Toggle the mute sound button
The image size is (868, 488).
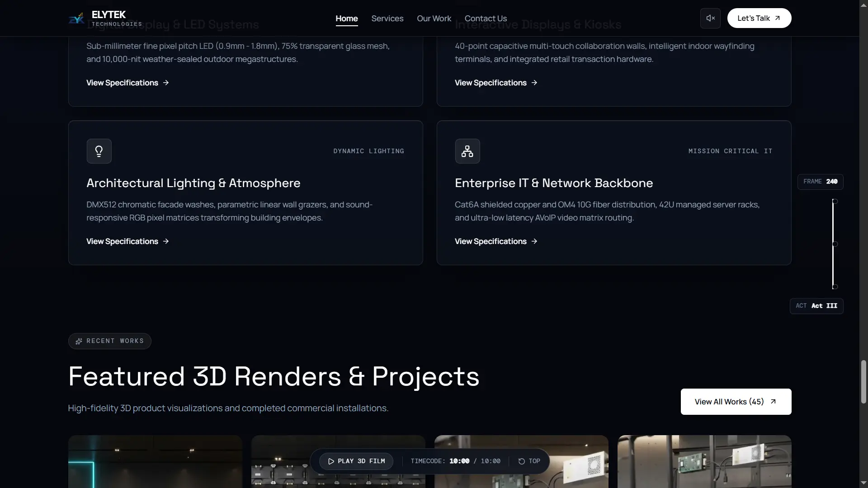click(710, 18)
